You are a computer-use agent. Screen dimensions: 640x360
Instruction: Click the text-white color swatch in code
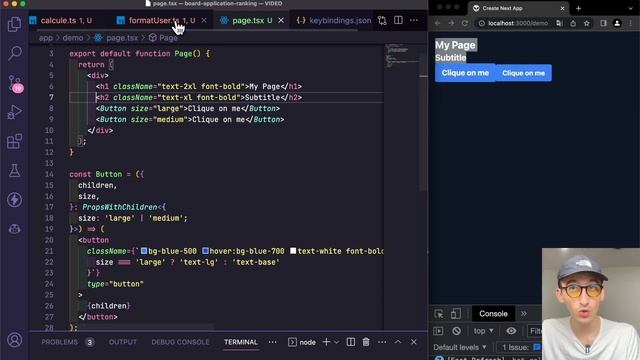tap(293, 251)
